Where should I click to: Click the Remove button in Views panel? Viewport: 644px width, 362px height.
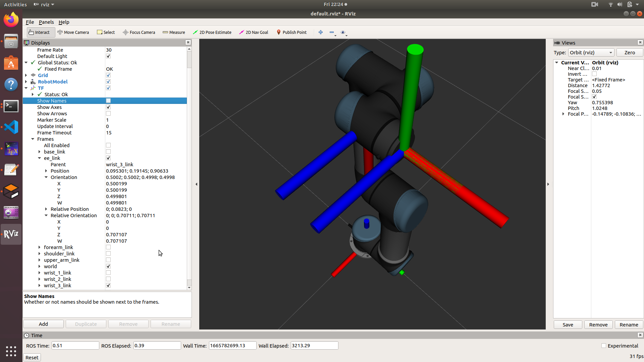click(x=598, y=325)
